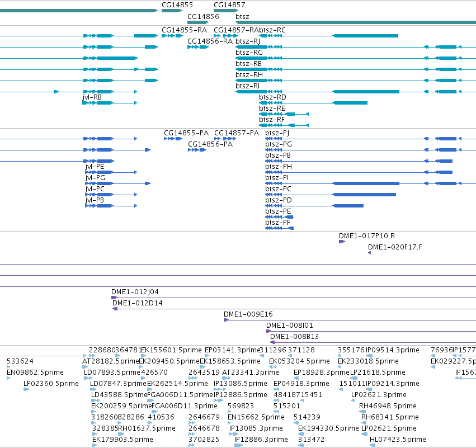Open the btsz-RJ transcript label
Image resolution: width=476 pixels, height=448 pixels.
tap(248, 41)
